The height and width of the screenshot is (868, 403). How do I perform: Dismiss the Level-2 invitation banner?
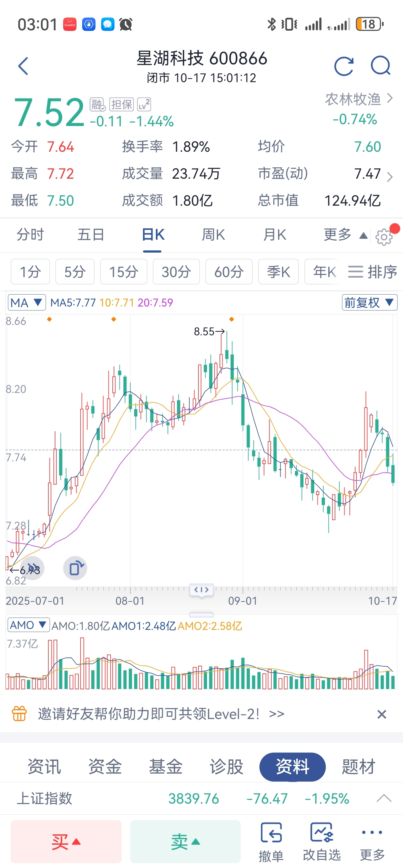(382, 714)
